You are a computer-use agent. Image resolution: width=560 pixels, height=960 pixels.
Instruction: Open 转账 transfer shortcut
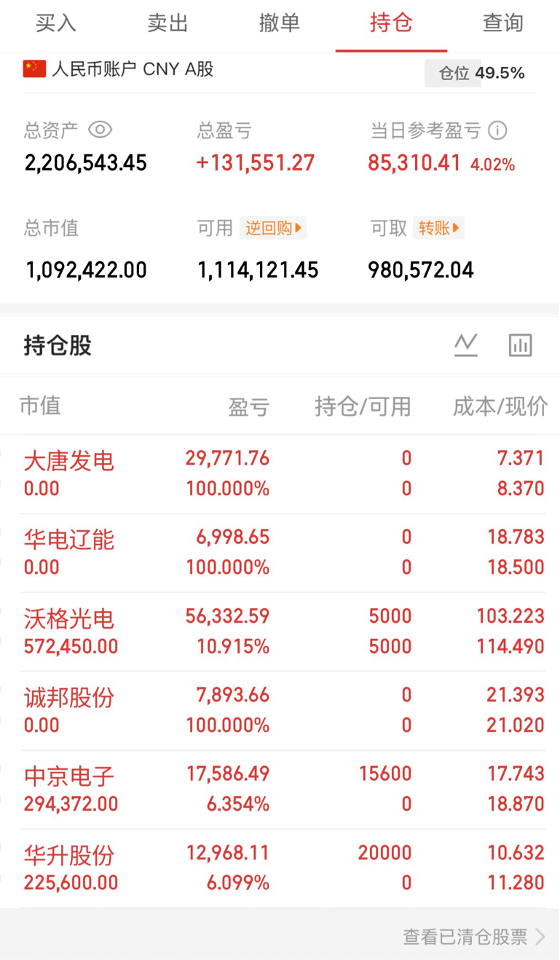(438, 228)
